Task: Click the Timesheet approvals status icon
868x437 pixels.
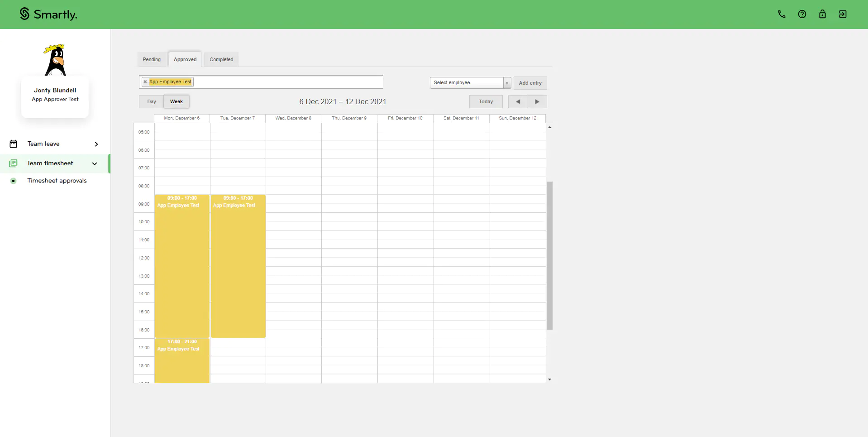Action: pos(14,181)
